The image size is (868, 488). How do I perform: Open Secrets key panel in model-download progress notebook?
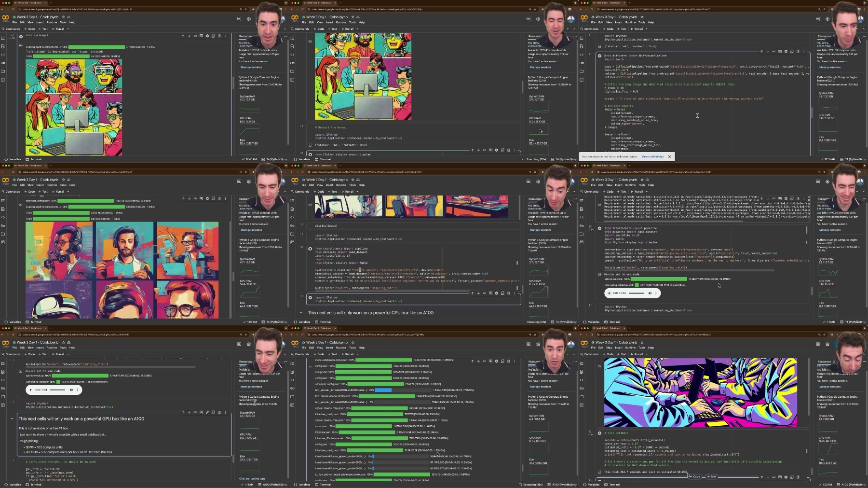292,388
